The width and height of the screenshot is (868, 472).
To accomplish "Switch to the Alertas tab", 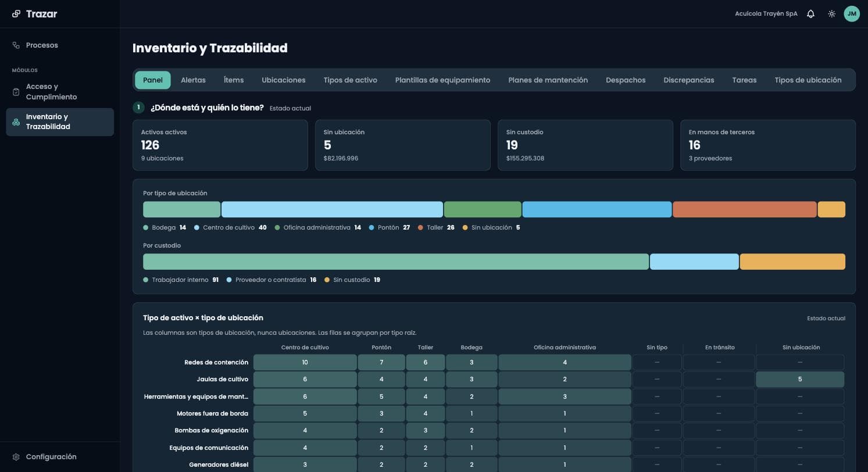I will coord(193,80).
